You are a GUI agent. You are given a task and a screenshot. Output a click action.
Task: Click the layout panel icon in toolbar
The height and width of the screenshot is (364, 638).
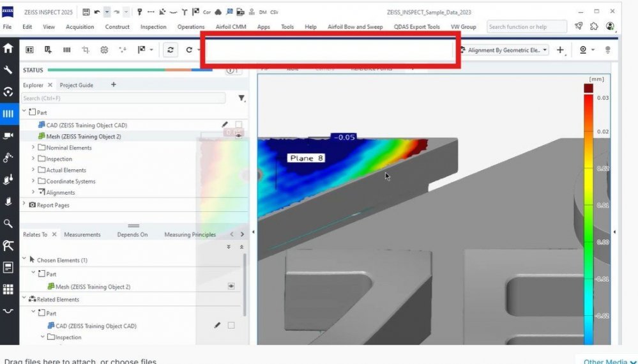pyautogui.click(x=29, y=50)
